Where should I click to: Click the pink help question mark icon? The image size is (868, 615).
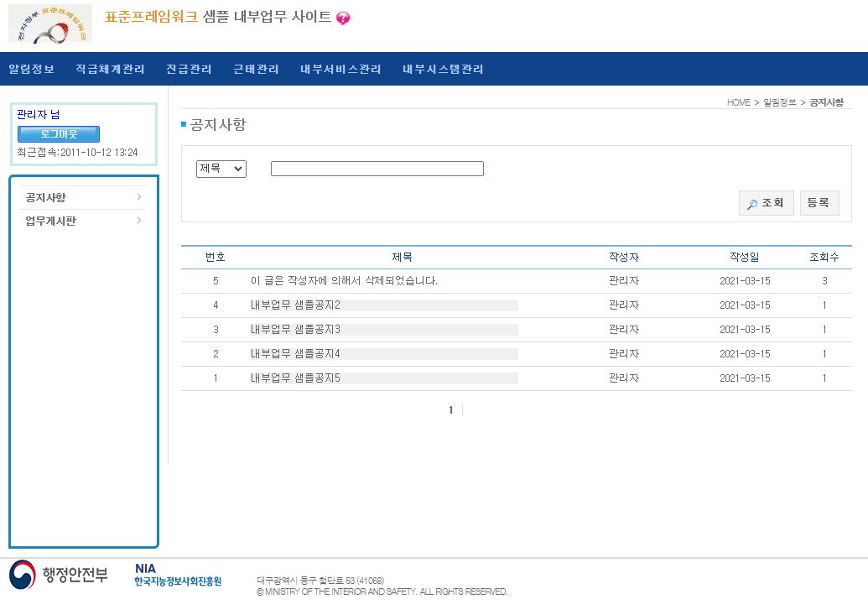343,18
